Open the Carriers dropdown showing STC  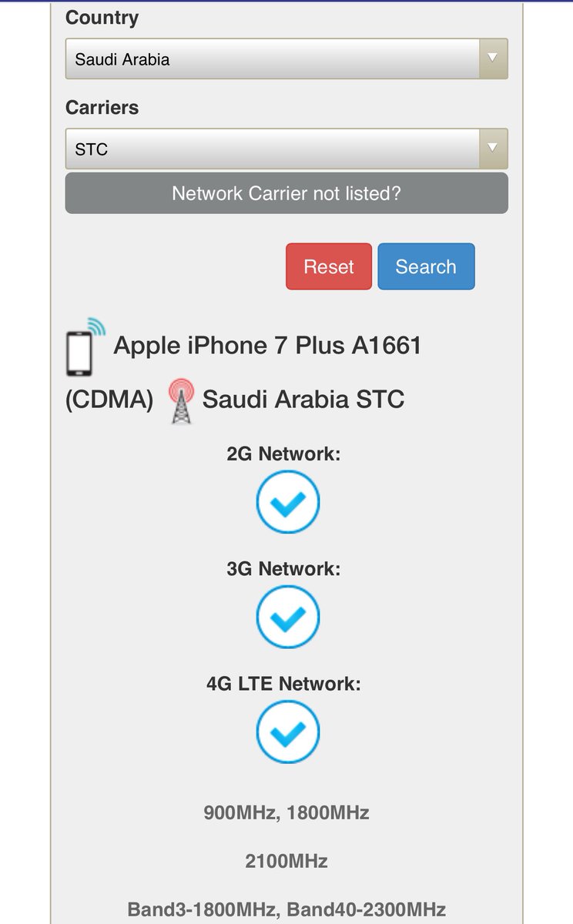[272, 149]
